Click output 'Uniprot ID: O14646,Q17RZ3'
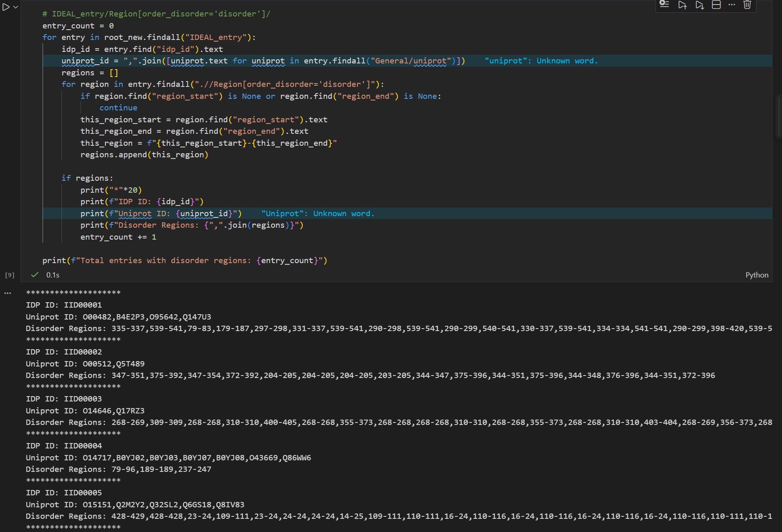This screenshot has height=532, width=782. (x=85, y=411)
